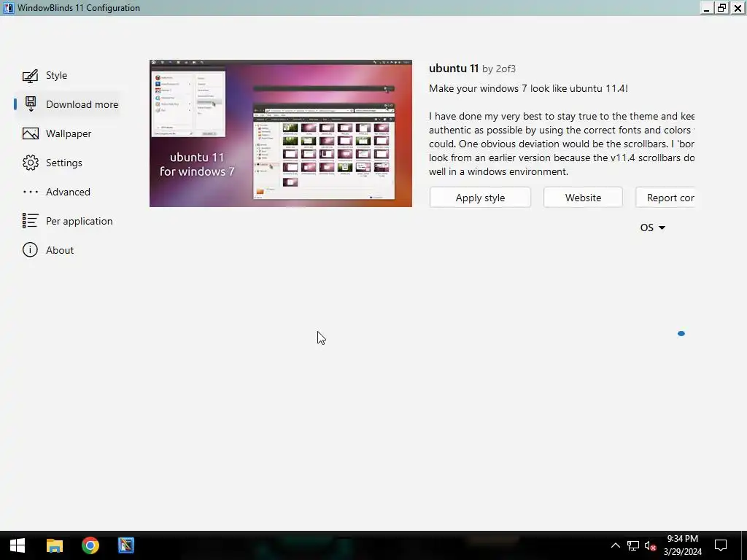Switch to the Advanced section
Viewport: 747px width, 560px height.
[68, 192]
